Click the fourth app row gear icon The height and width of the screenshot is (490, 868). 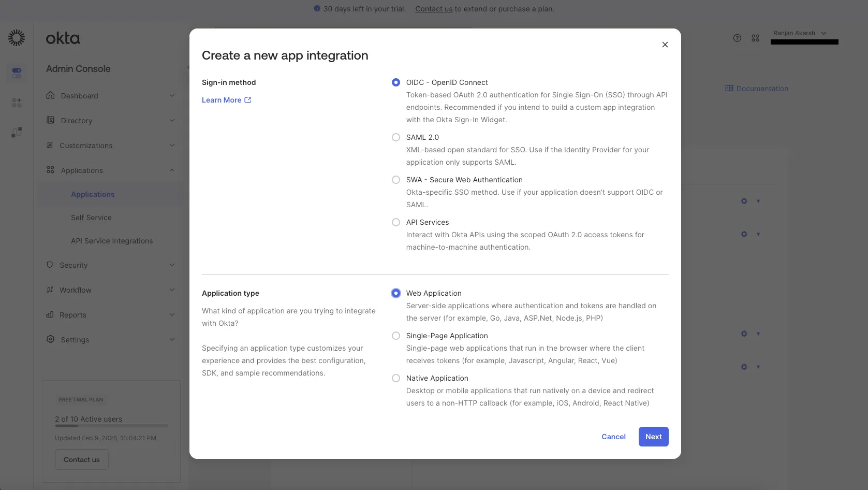(x=744, y=367)
